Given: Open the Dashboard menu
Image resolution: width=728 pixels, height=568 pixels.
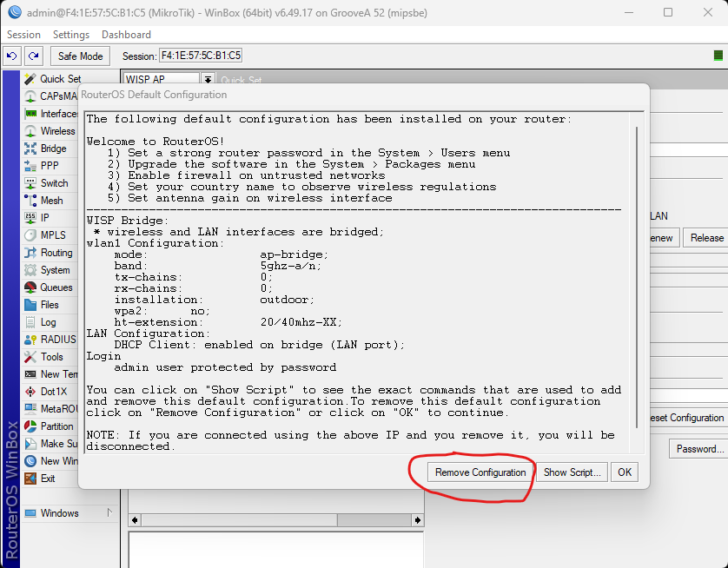Looking at the screenshot, I should click(x=126, y=35).
